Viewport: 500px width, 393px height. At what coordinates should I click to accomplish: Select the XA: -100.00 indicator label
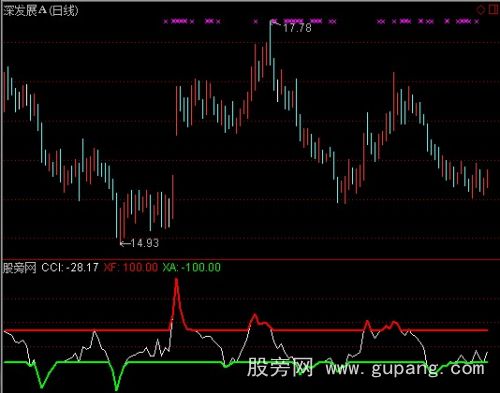pyautogui.click(x=192, y=267)
